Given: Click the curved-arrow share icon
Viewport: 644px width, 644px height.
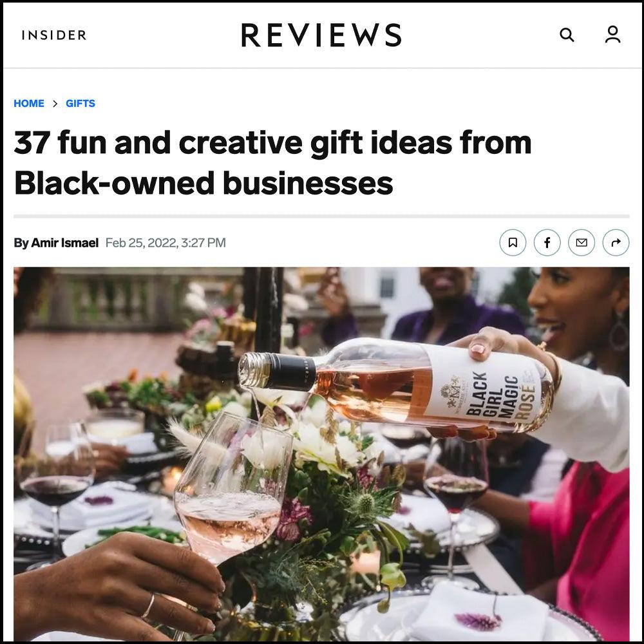Looking at the screenshot, I should [616, 243].
